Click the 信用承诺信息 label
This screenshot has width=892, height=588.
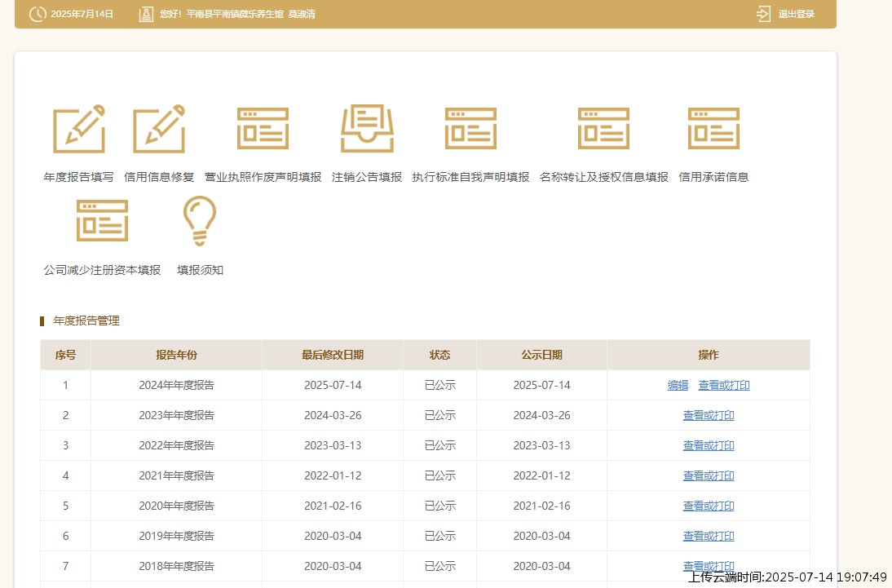point(713,177)
